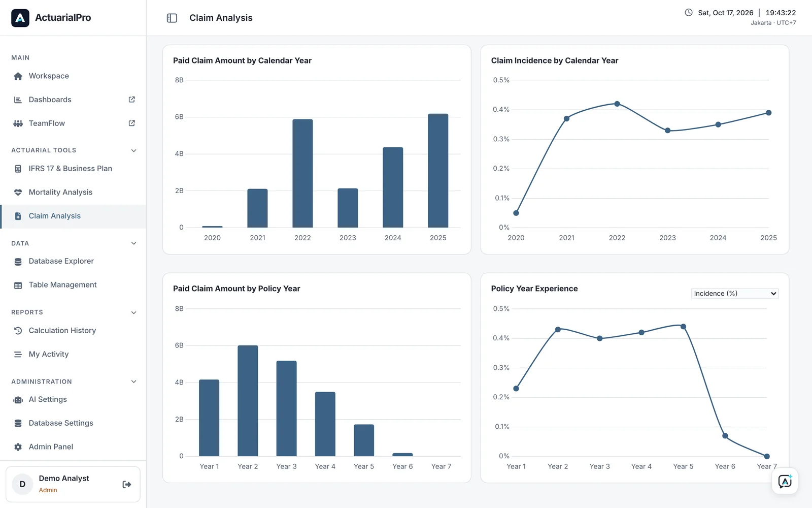Screen dimensions: 812x508
Task: Open Mortality Analysis menu item
Action: click(x=73, y=193)
